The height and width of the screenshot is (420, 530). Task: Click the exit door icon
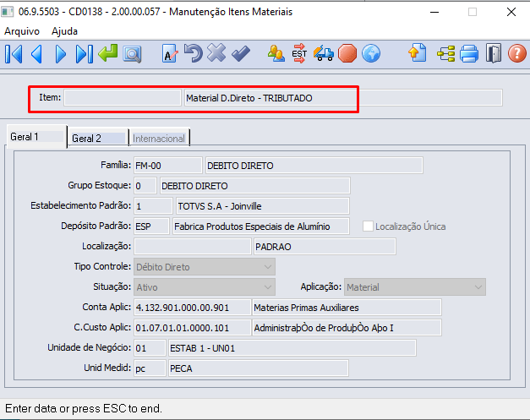click(494, 54)
